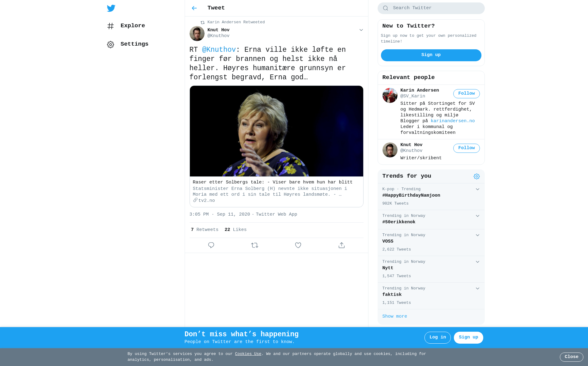
Task: Click Sign up on the bottom banner
Action: (x=468, y=338)
